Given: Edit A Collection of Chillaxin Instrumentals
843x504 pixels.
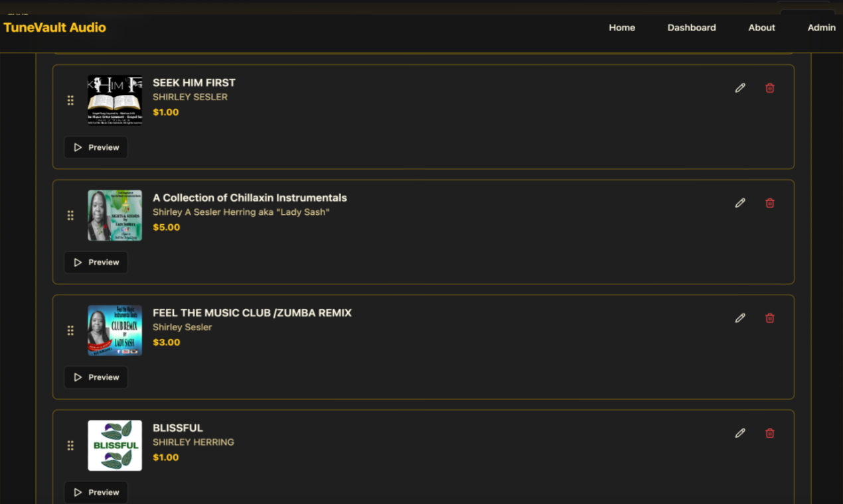Looking at the screenshot, I should tap(740, 202).
